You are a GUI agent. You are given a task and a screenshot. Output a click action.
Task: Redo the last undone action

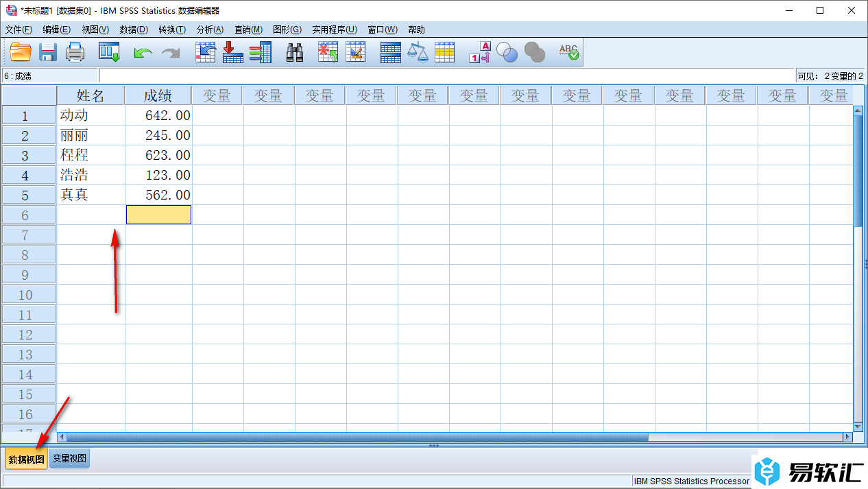pos(171,53)
